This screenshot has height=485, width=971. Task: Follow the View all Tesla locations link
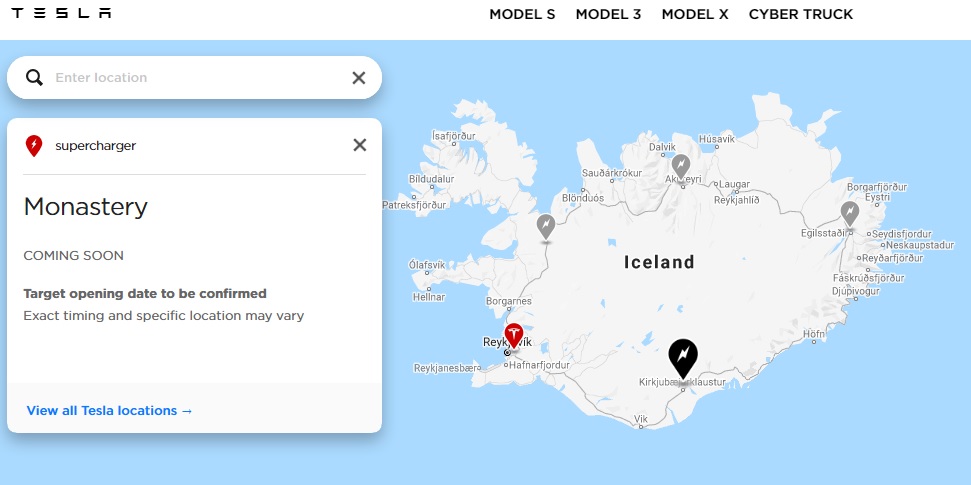click(x=110, y=411)
